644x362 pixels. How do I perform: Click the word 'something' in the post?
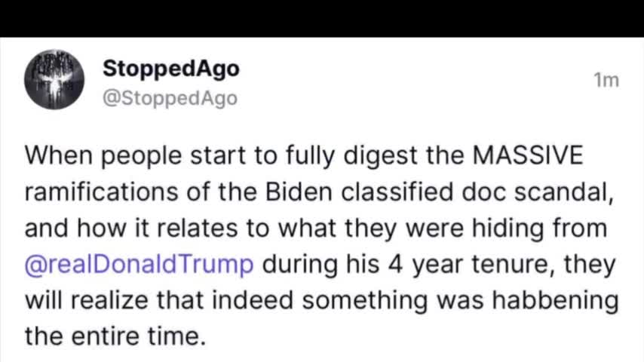(365, 300)
